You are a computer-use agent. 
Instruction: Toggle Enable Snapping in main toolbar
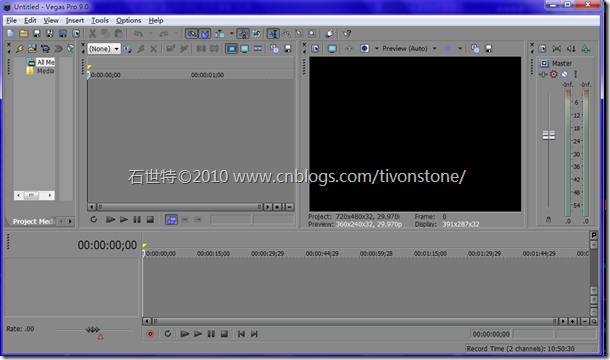point(192,34)
